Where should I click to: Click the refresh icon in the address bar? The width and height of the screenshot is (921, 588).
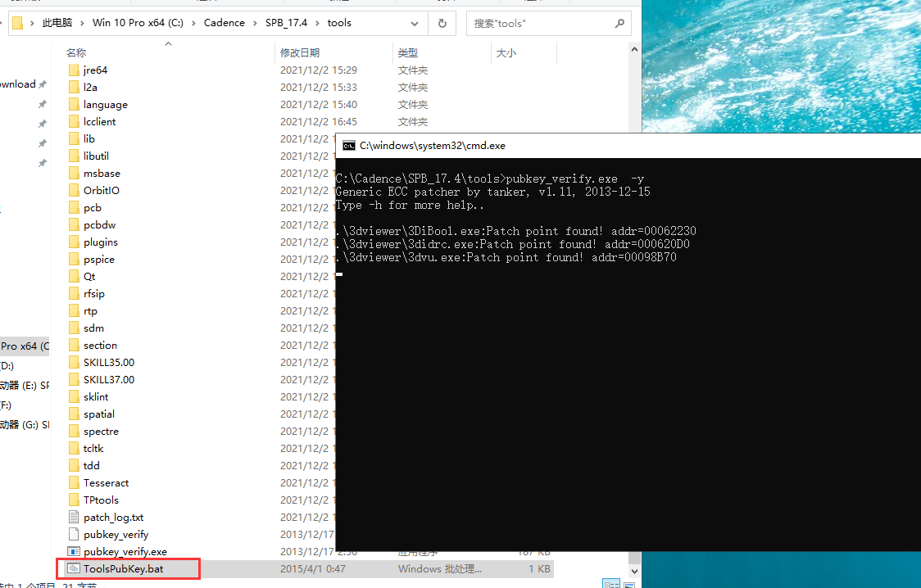click(x=442, y=23)
